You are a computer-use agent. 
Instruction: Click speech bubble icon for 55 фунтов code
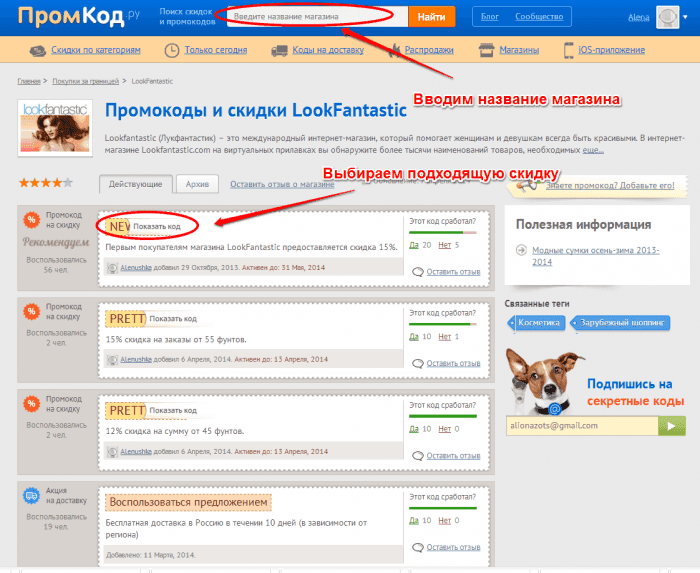418,364
